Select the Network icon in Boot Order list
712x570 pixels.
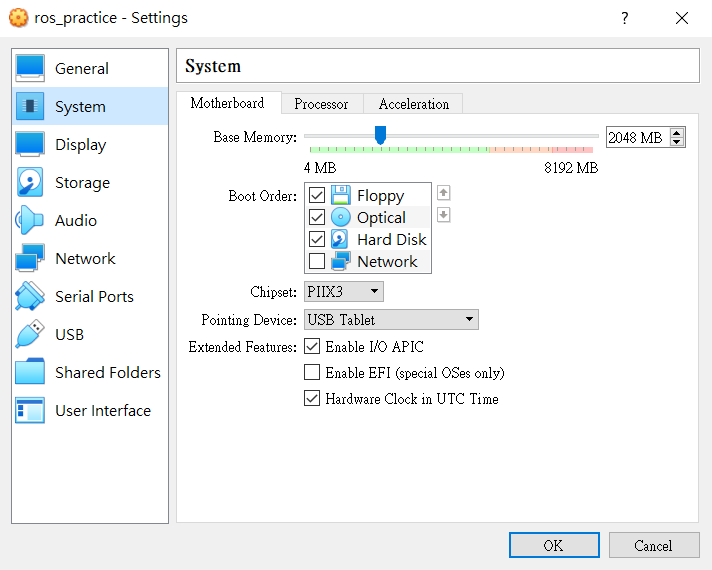pos(341,261)
